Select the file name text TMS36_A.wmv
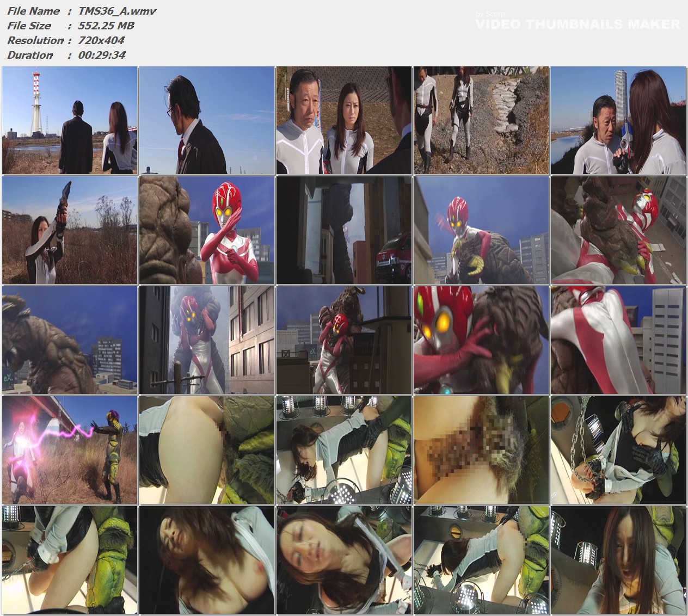The height and width of the screenshot is (616, 688). [118, 11]
